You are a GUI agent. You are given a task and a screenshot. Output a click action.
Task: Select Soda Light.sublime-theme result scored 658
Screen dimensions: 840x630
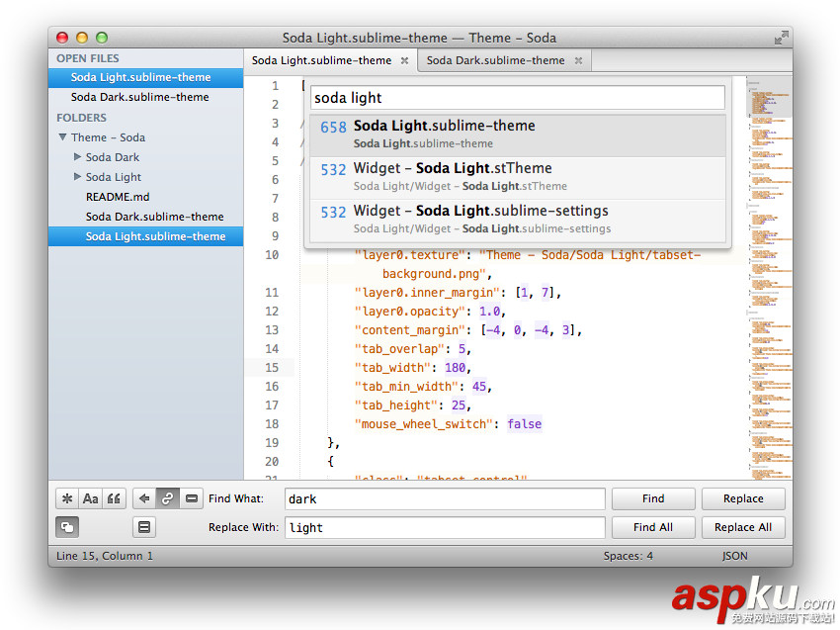pyautogui.click(x=518, y=135)
